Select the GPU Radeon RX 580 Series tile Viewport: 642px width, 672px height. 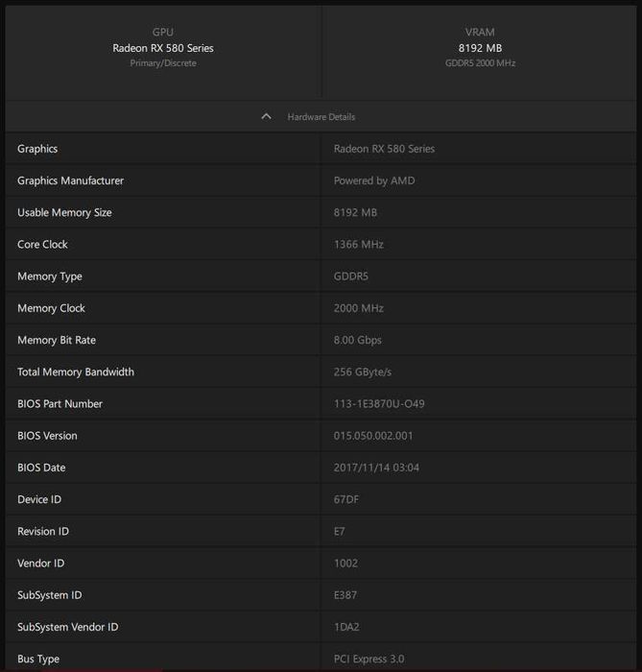[163, 48]
